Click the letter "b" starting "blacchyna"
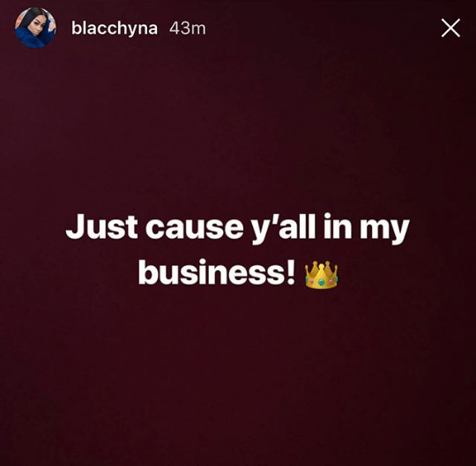The height and width of the screenshot is (466, 476). coord(75,28)
